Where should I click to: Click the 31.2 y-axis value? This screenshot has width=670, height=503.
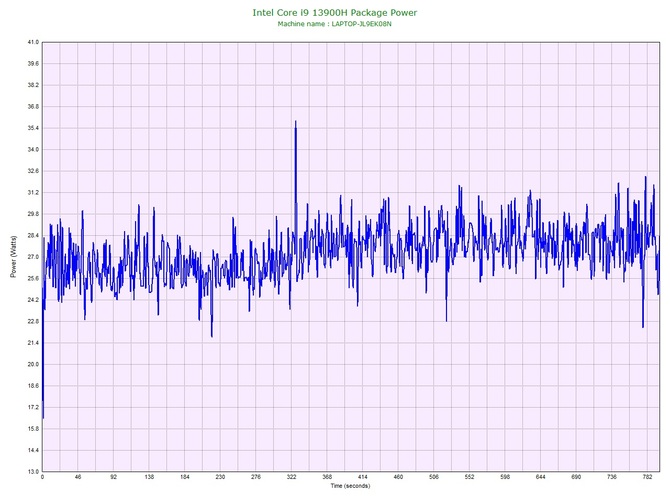tap(33, 193)
